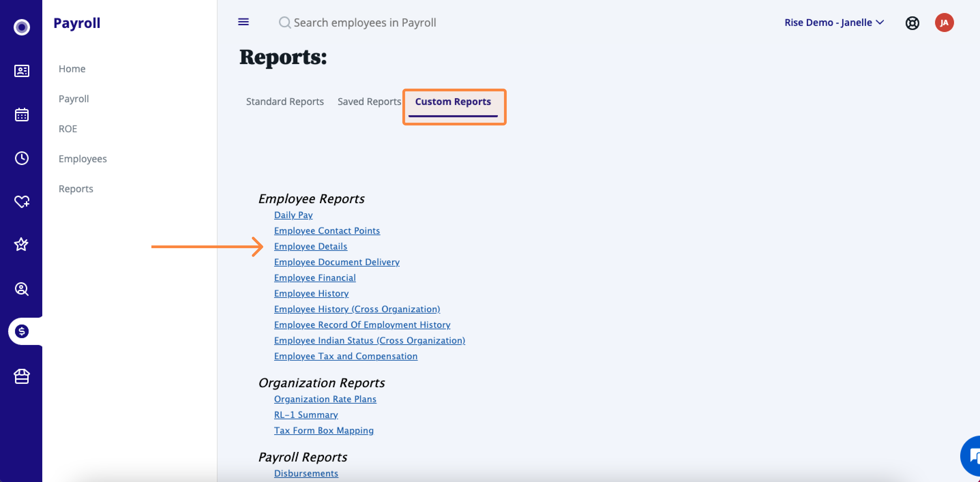
Task: Open the Employee History report
Action: (x=311, y=294)
